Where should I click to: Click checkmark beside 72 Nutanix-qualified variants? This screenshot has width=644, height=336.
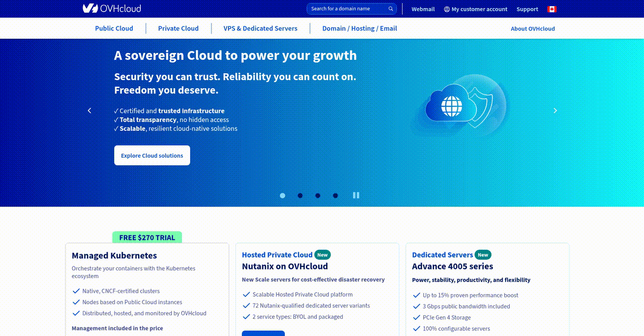point(247,306)
